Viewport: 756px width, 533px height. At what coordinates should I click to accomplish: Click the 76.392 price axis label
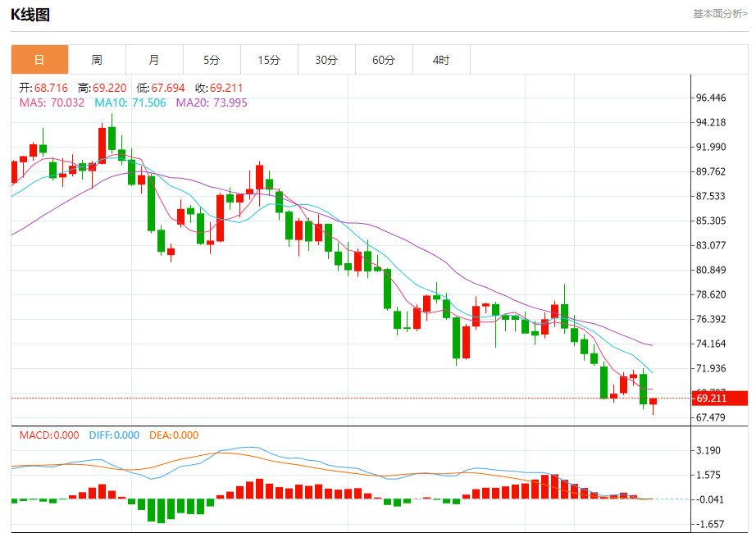[711, 319]
